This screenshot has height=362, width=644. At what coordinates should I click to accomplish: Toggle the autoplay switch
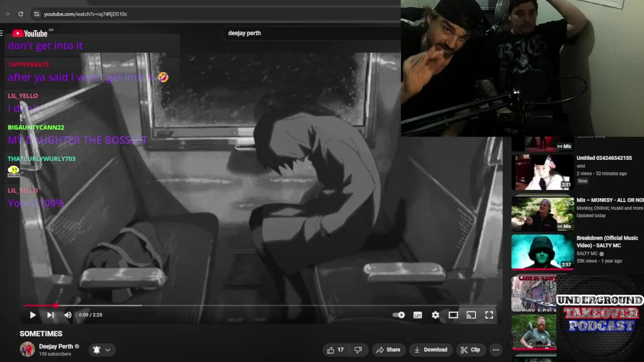click(x=399, y=315)
